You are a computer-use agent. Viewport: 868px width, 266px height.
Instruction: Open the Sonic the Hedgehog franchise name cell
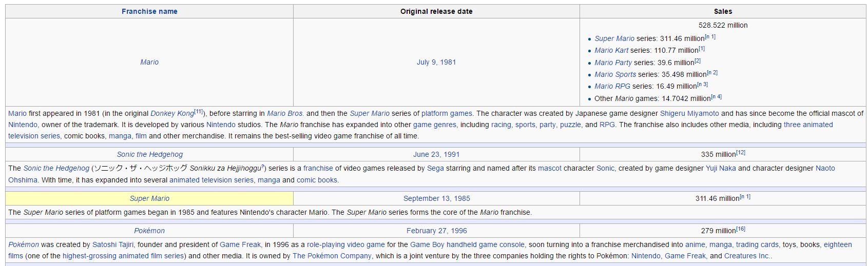point(149,154)
